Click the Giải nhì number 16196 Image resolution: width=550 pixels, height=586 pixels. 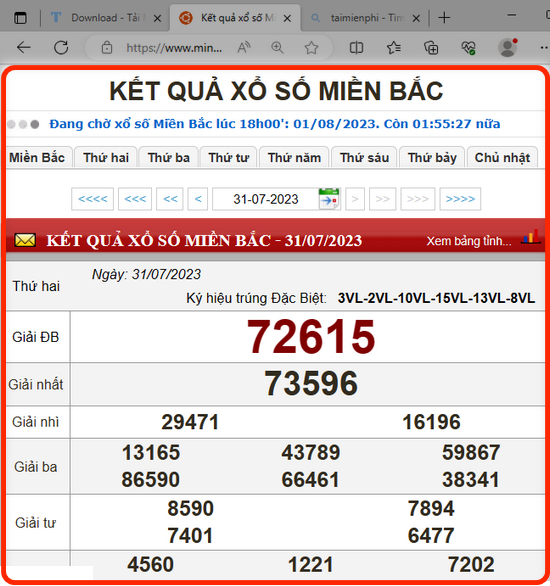[431, 422]
